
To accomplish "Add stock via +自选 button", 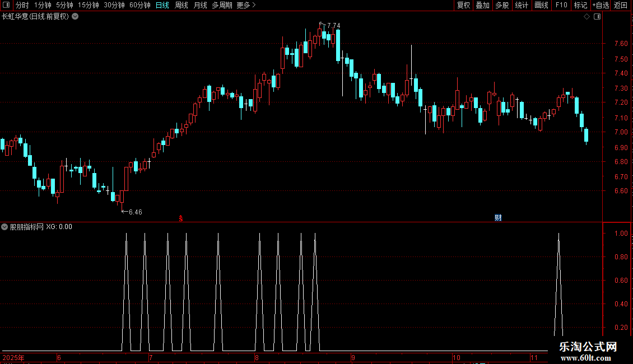I will pyautogui.click(x=601, y=5).
